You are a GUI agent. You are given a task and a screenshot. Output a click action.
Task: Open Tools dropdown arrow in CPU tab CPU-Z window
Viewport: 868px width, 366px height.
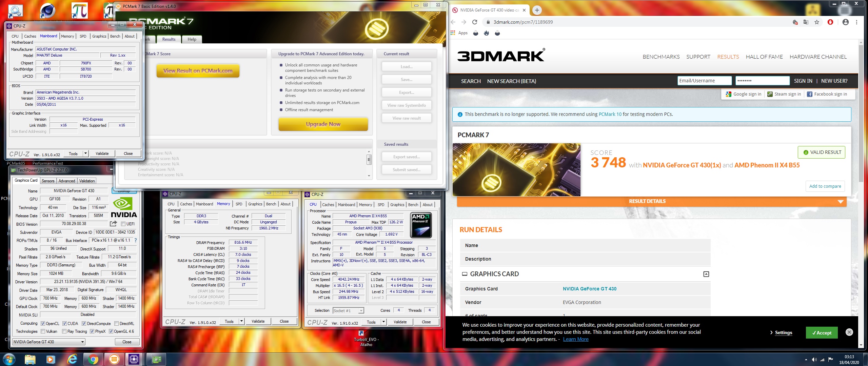tap(383, 322)
